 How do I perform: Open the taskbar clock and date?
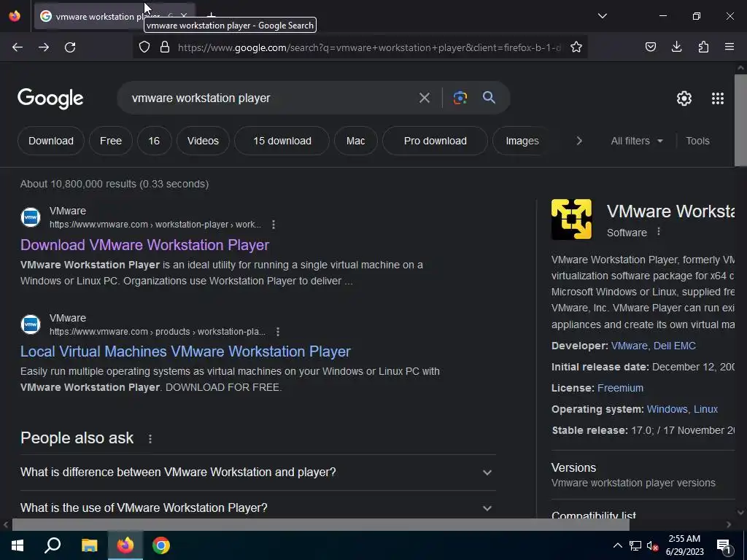point(684,545)
